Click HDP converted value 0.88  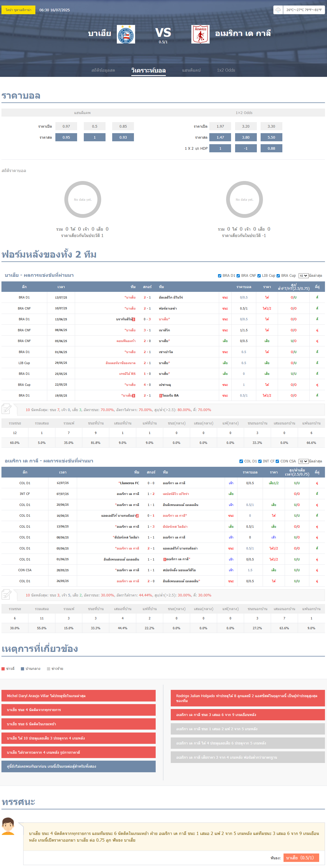[271, 148]
